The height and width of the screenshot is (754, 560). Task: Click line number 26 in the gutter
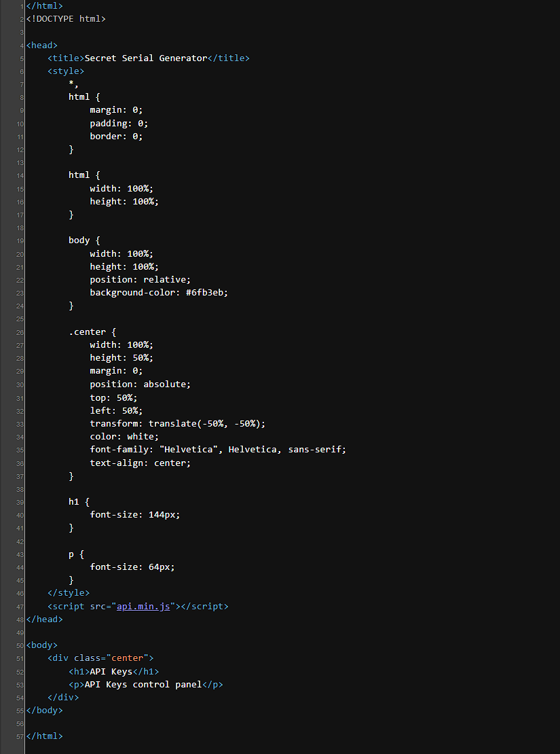(x=20, y=332)
